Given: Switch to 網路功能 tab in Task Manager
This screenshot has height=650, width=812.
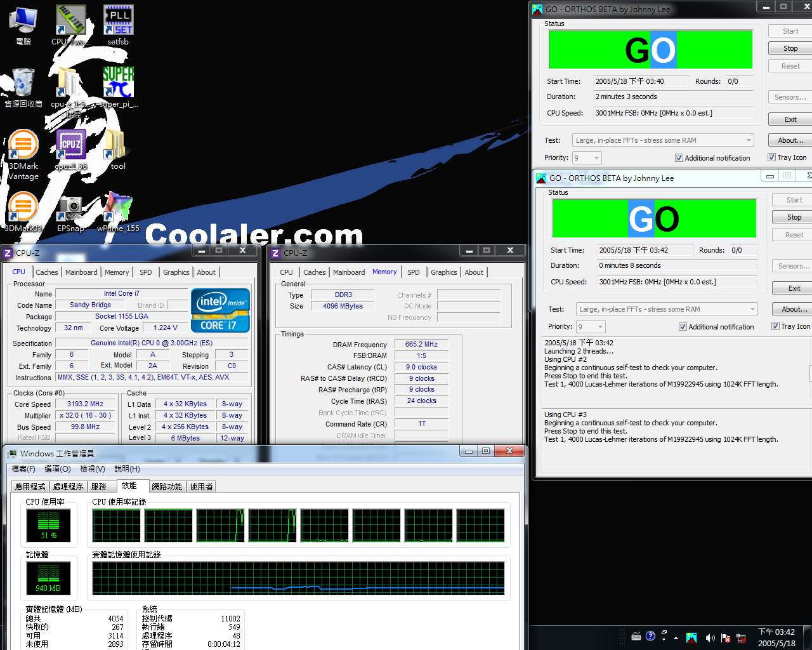Looking at the screenshot, I should pos(167,486).
